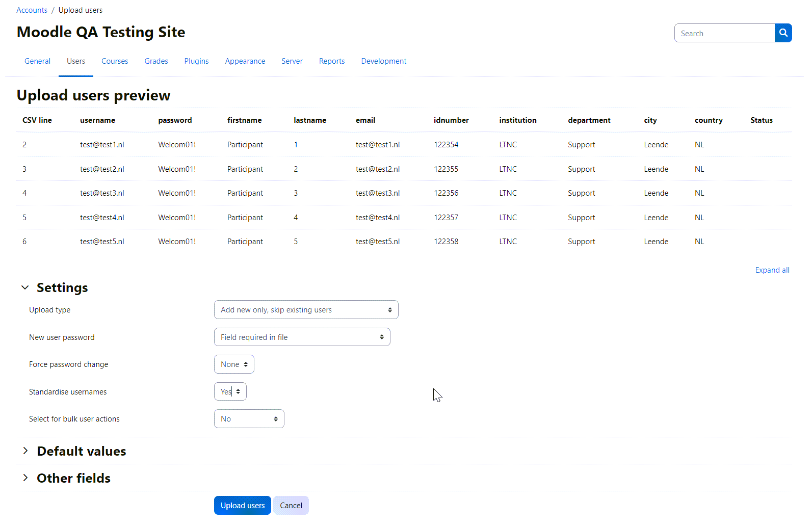This screenshot has height=527, width=812.
Task: Switch to the General tab
Action: coord(37,61)
